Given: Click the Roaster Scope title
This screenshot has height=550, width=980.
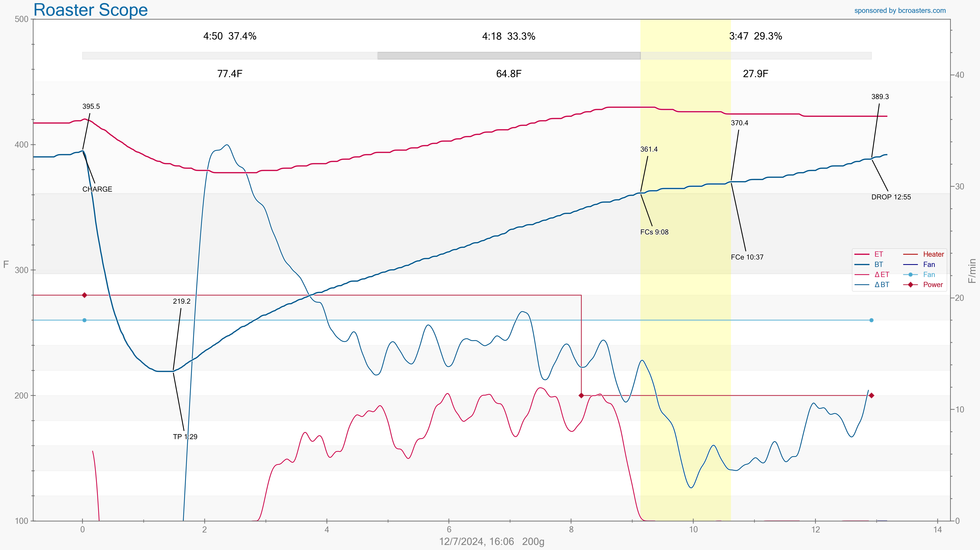Looking at the screenshot, I should (91, 10).
